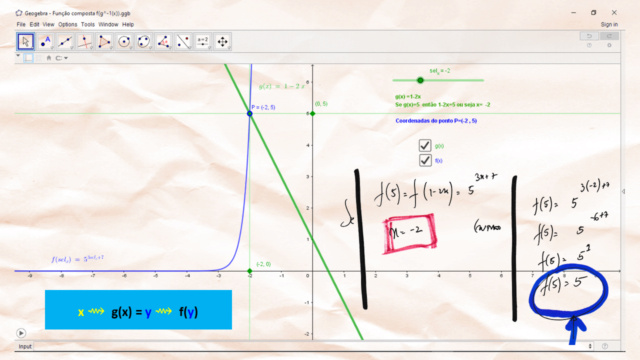The height and width of the screenshot is (360, 640).
Task: Open the Edit menu
Action: click(34, 24)
